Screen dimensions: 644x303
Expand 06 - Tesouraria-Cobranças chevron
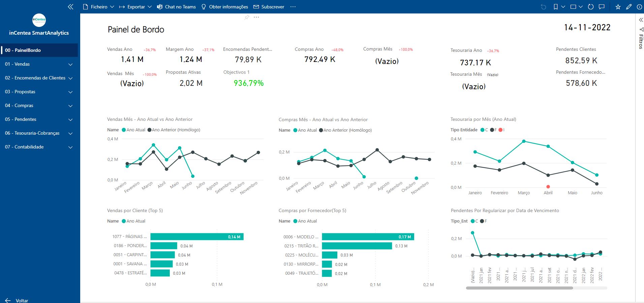(x=70, y=133)
